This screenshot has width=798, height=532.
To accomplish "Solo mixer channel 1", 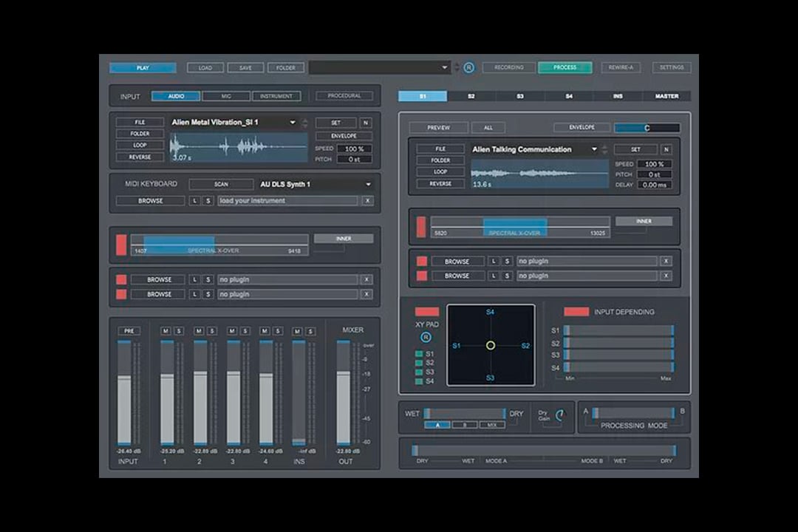I will 179,331.
